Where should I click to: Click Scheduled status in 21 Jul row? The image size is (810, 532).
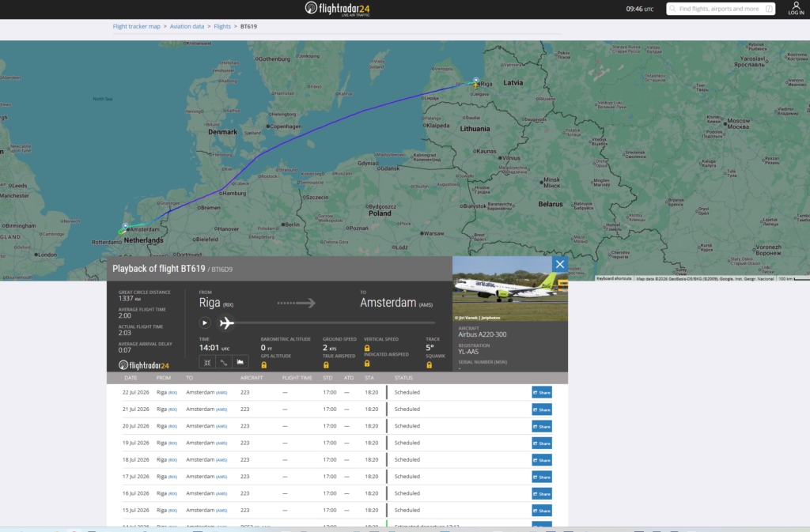tap(407, 409)
